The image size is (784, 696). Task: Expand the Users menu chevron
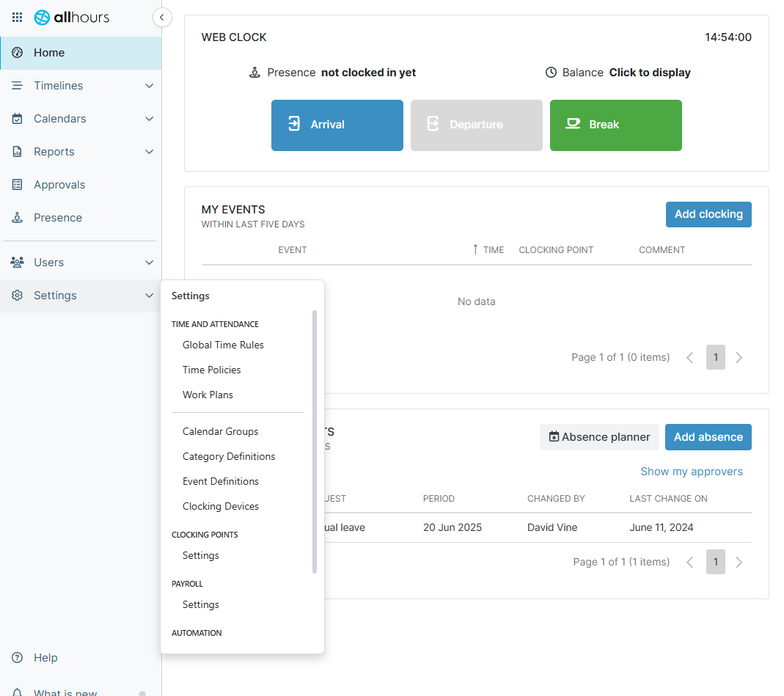(149, 263)
